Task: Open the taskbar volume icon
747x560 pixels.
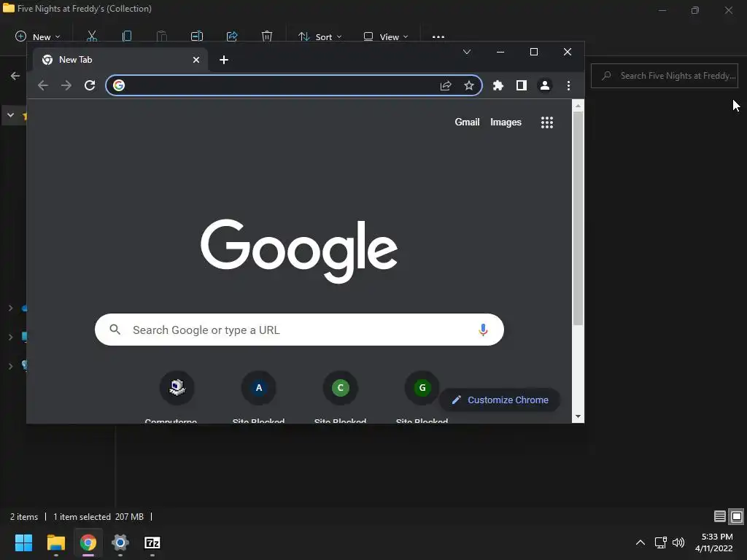Action: (x=678, y=542)
